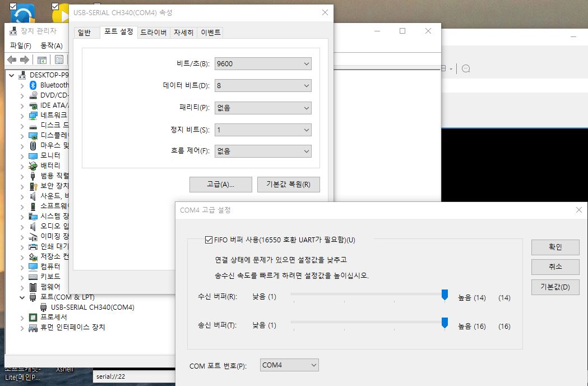
Task: Click the Bluetooth device category icon
Action: [33, 85]
